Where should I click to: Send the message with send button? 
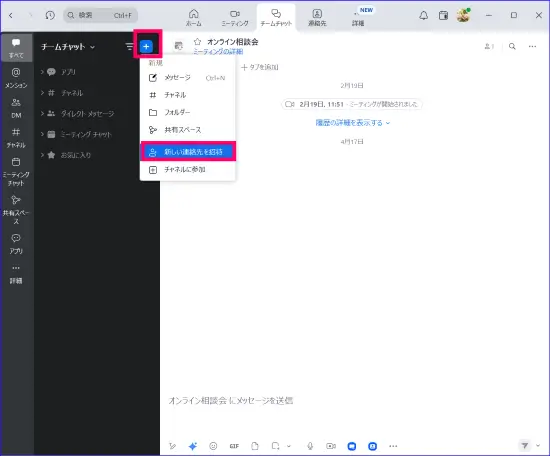tap(525, 445)
